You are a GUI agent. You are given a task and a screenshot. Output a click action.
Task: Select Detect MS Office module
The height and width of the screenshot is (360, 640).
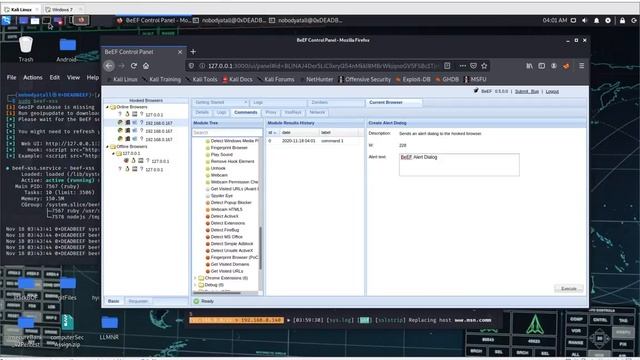(227, 237)
